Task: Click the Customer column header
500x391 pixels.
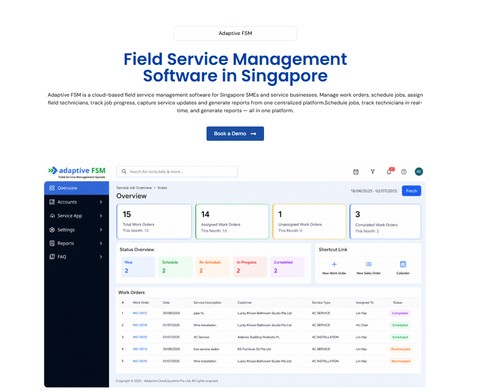Action: (x=244, y=302)
